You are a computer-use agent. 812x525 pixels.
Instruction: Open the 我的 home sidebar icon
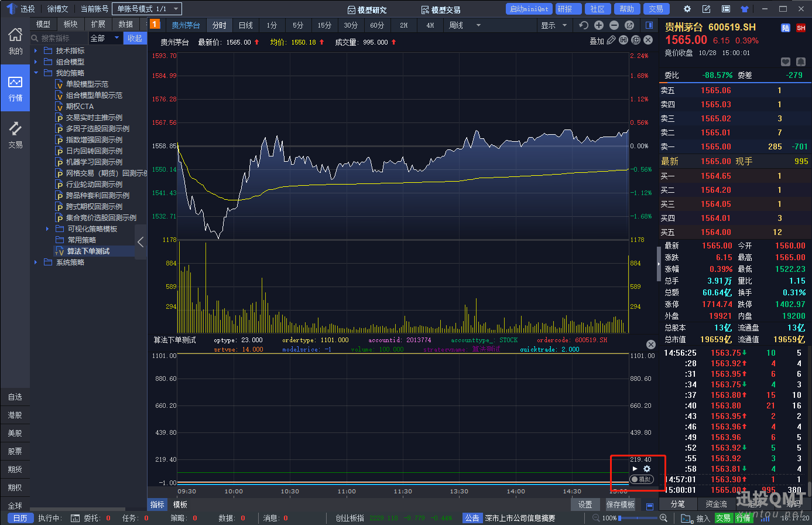pyautogui.click(x=15, y=41)
